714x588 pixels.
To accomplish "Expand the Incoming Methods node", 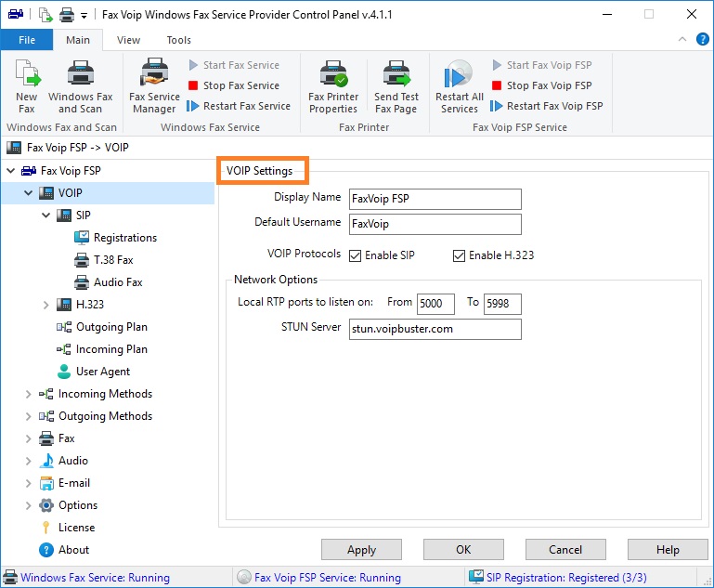I will click(28, 394).
